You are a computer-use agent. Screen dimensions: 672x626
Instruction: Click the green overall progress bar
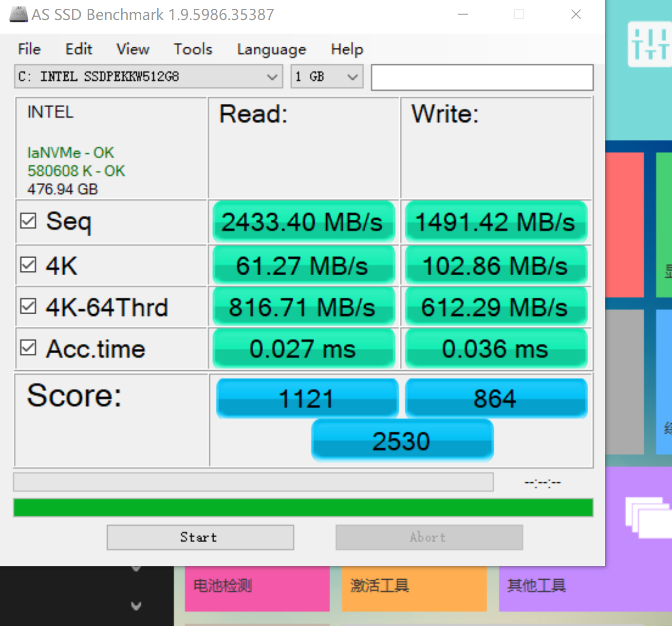tap(303, 508)
